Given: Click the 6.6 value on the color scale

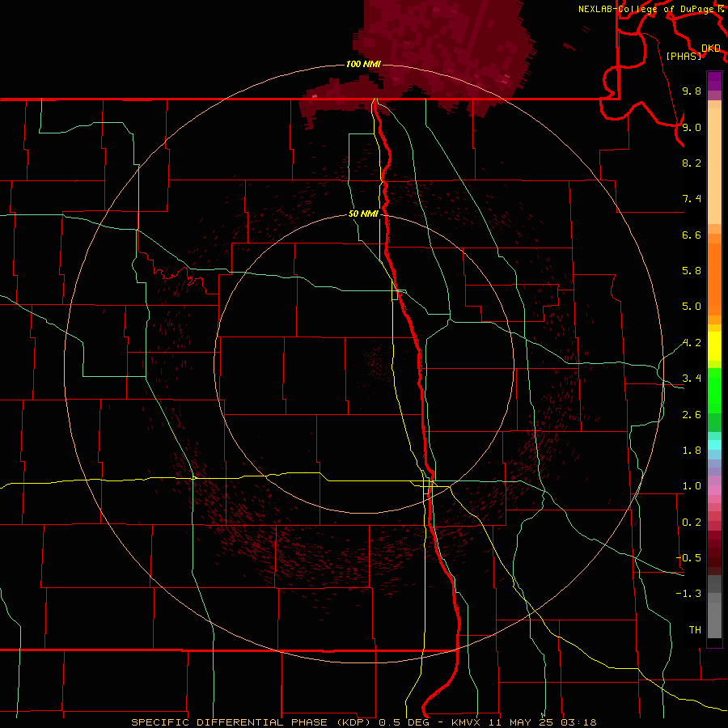Looking at the screenshot, I should [692, 235].
